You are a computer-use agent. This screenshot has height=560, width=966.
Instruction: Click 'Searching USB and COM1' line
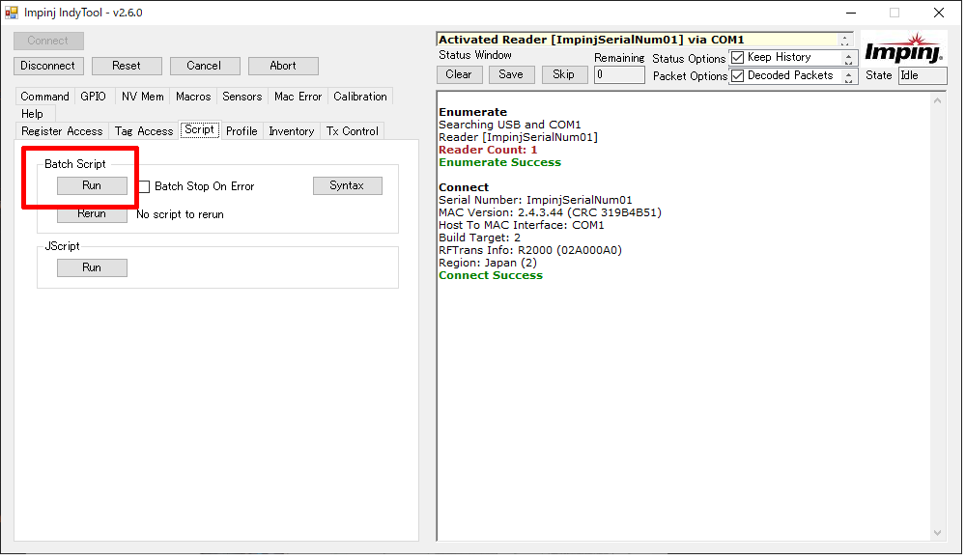point(512,126)
